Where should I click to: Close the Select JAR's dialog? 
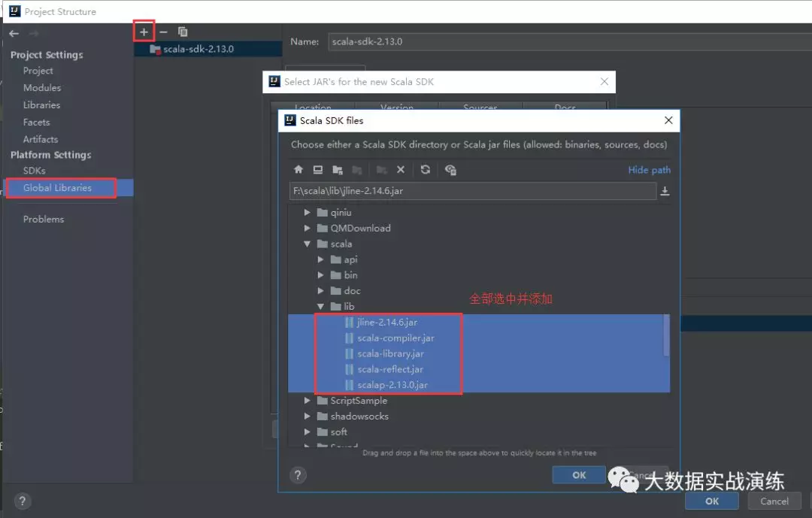(604, 81)
